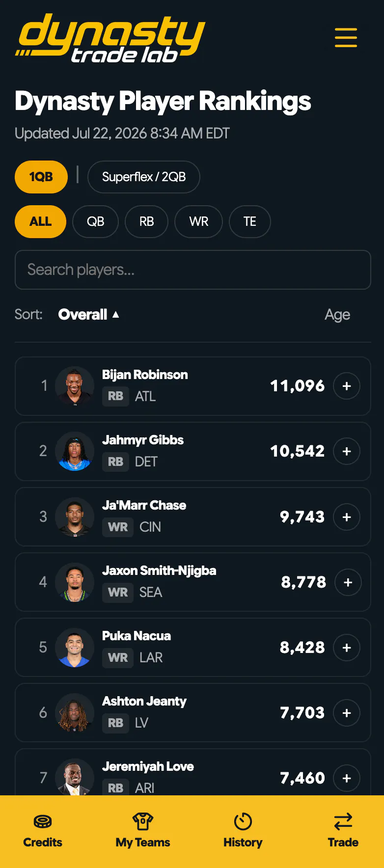
Task: Add Bijan Robinson with the plus icon
Action: coord(347,386)
